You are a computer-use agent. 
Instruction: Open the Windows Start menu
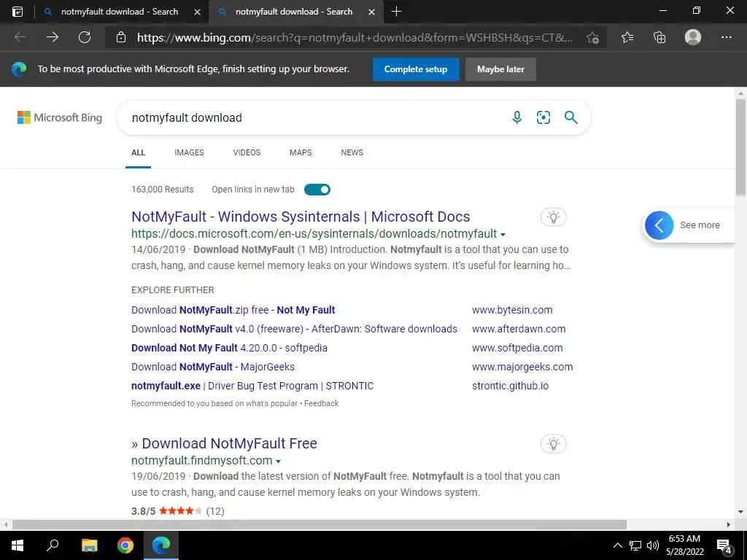point(18,545)
